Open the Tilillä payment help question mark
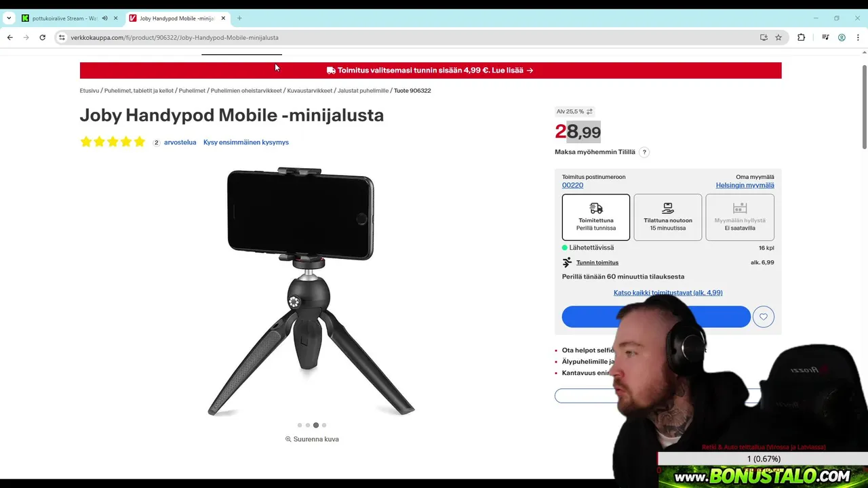 [x=644, y=152]
